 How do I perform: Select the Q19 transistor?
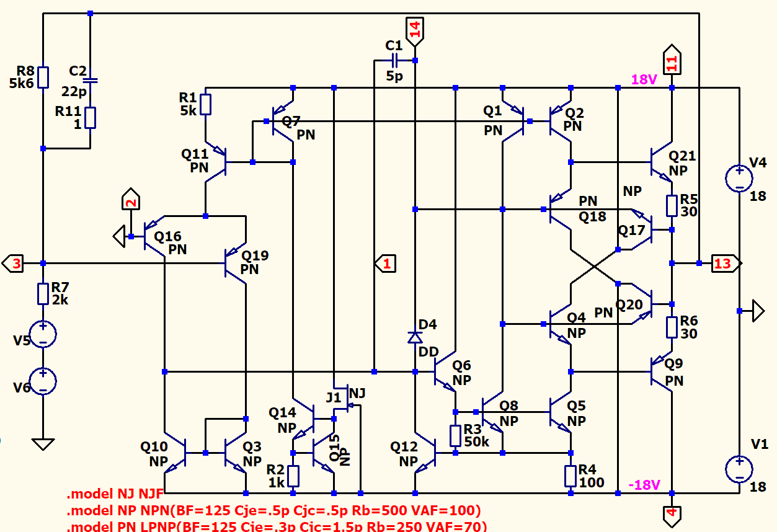pos(236,264)
